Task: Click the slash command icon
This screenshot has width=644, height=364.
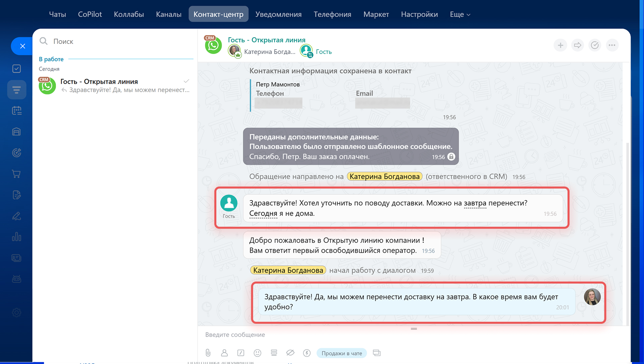Action: 240,353
